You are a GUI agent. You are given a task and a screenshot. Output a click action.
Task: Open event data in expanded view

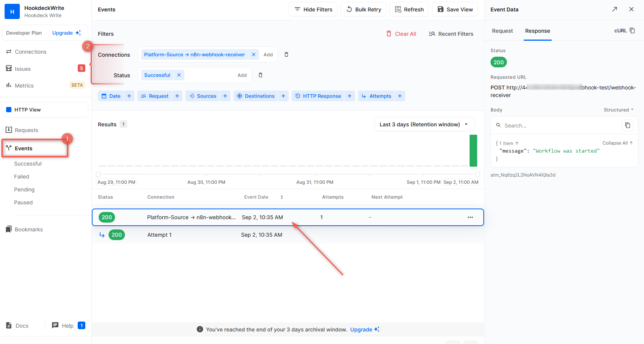pos(614,10)
